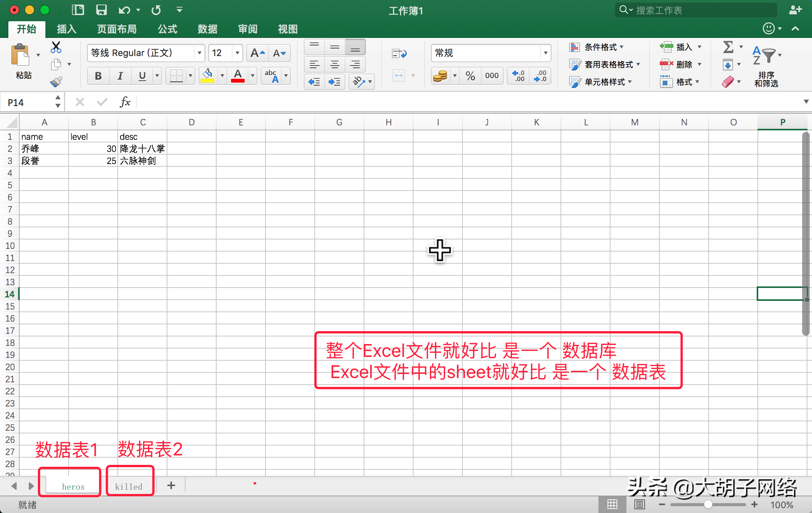Click the Increase Indent icon
The width and height of the screenshot is (812, 513).
334,81
